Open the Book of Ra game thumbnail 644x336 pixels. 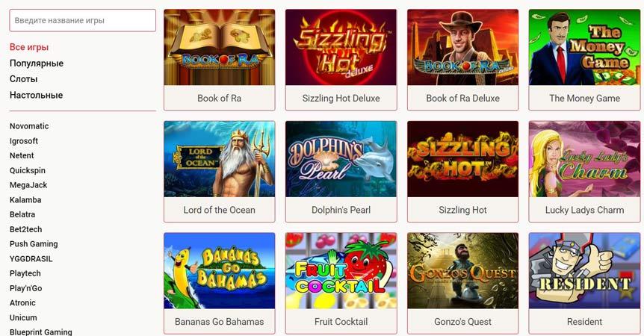click(220, 47)
